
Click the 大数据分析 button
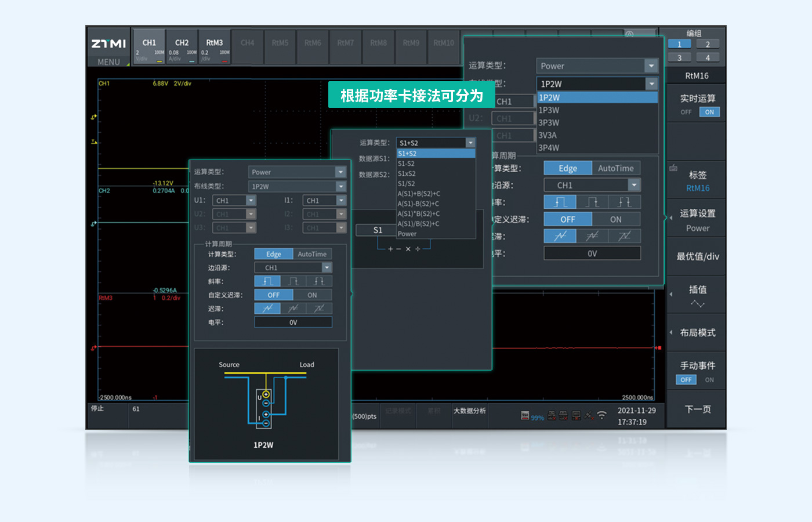[x=469, y=411]
